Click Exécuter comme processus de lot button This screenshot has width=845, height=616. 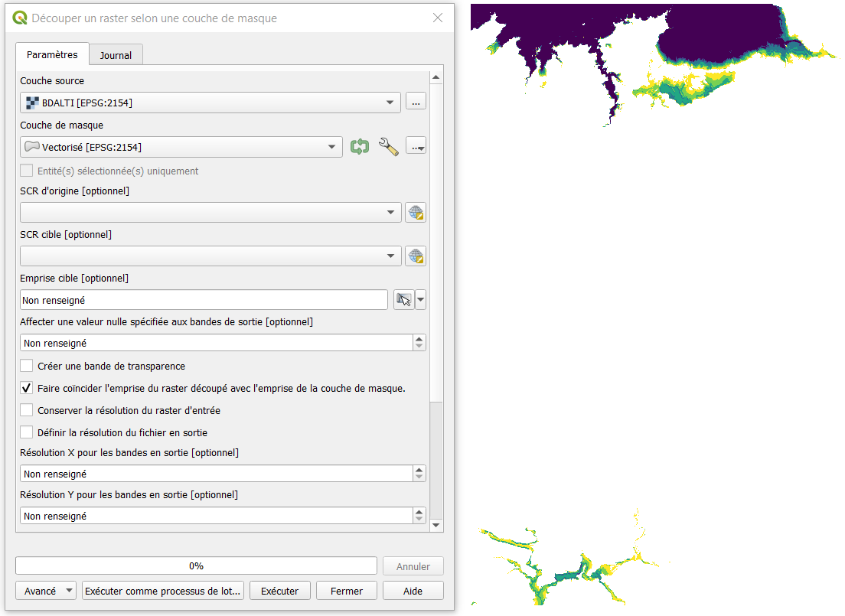point(163,591)
